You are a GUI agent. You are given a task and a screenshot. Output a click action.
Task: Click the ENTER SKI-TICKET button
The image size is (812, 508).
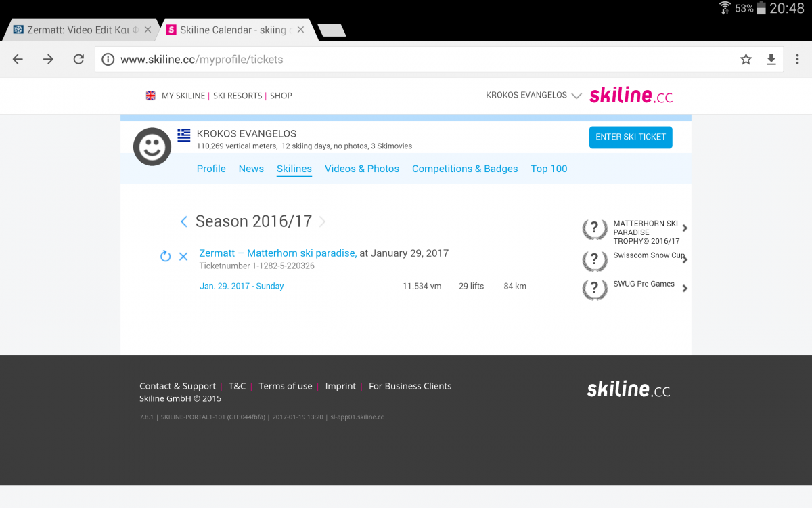(631, 137)
